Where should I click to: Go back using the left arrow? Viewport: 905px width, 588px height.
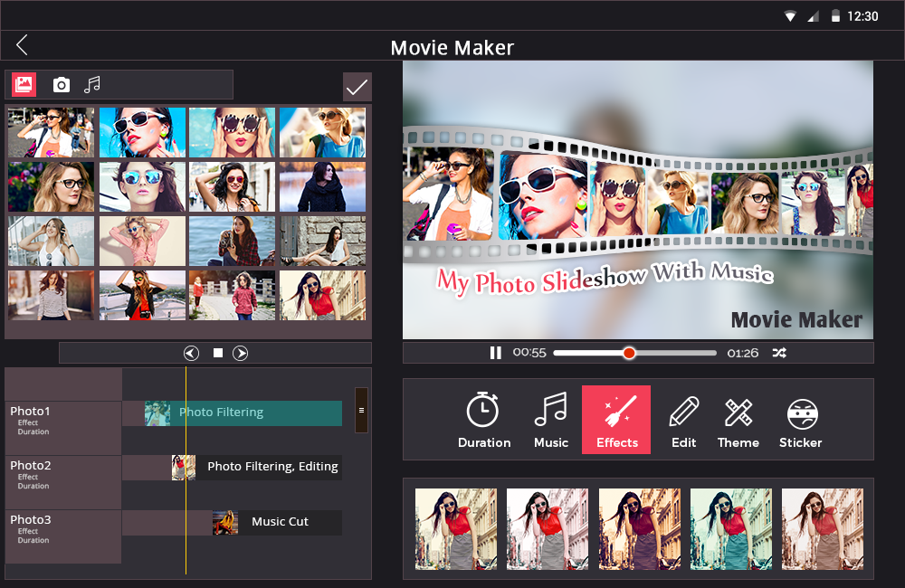22,45
